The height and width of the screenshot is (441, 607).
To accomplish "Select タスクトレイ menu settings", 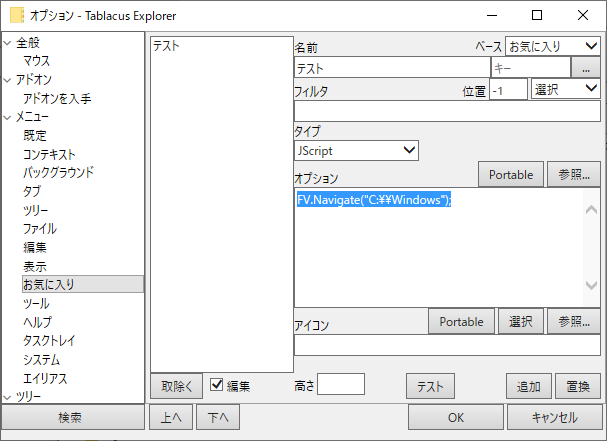I will [x=49, y=341].
